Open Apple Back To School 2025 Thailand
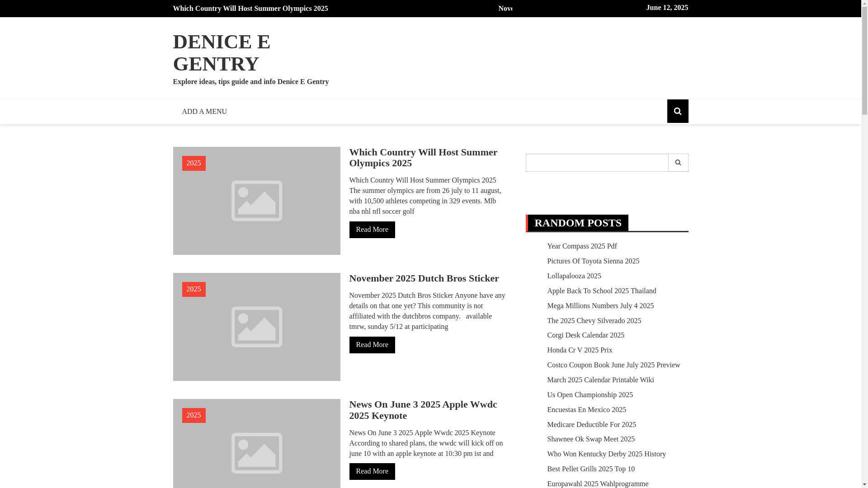 tap(601, 291)
